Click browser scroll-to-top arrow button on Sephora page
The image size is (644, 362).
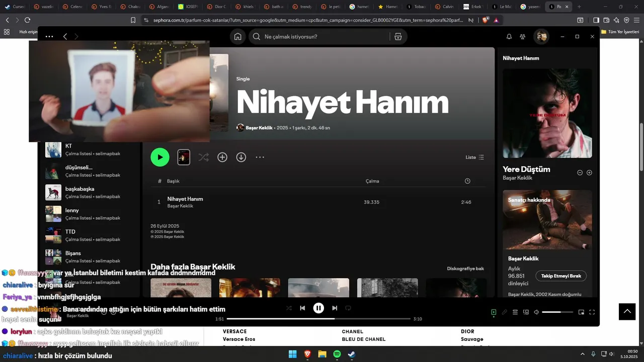(x=627, y=312)
